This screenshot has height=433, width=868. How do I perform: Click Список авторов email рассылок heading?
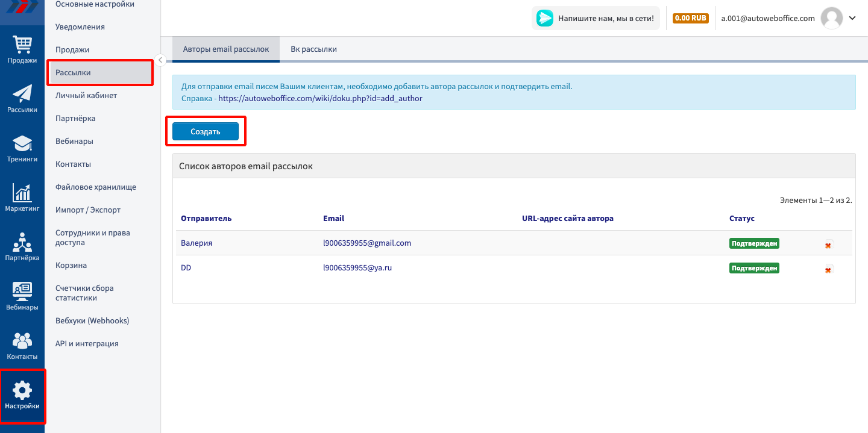pos(246,166)
